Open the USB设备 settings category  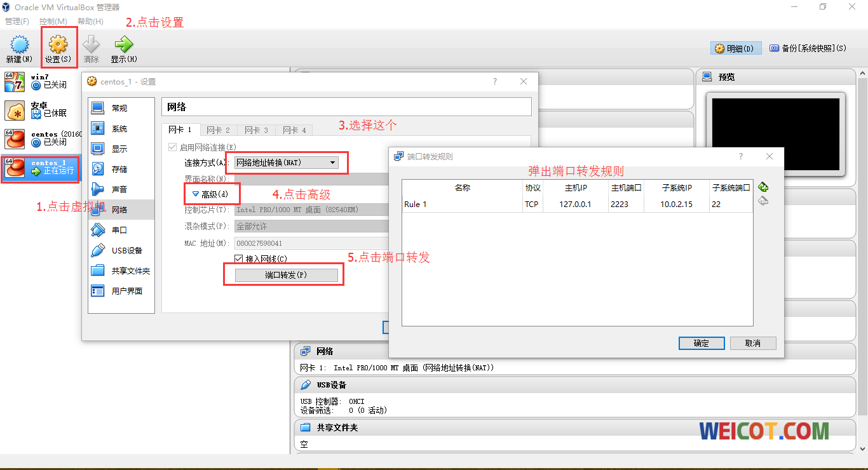[x=121, y=250]
